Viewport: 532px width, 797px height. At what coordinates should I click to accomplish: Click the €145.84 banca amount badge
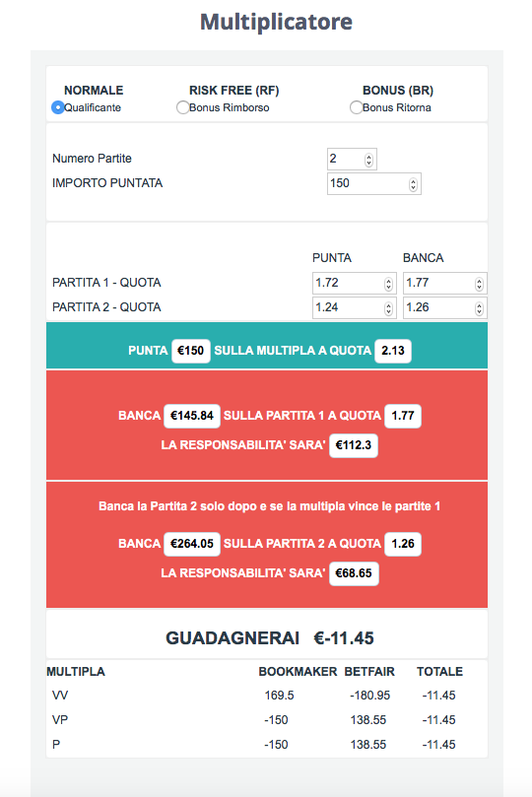(x=191, y=416)
